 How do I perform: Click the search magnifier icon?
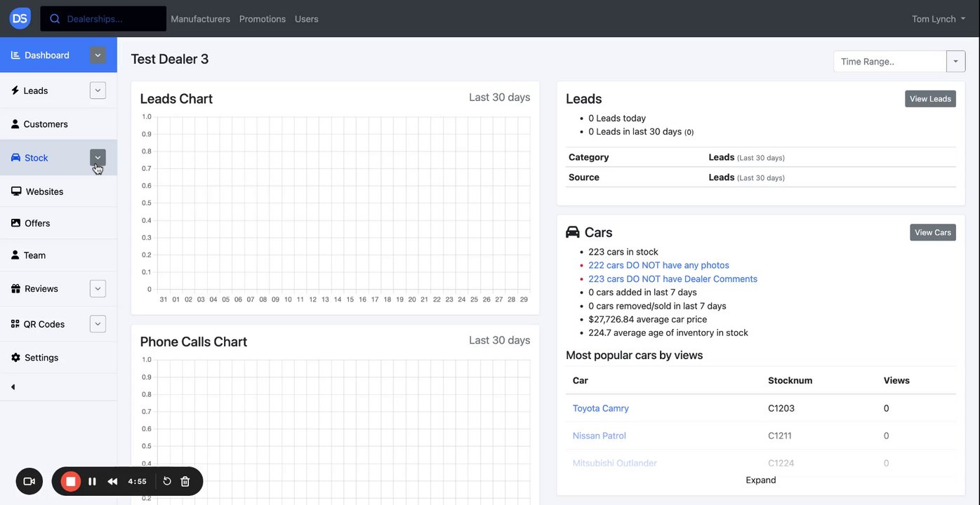(55, 19)
